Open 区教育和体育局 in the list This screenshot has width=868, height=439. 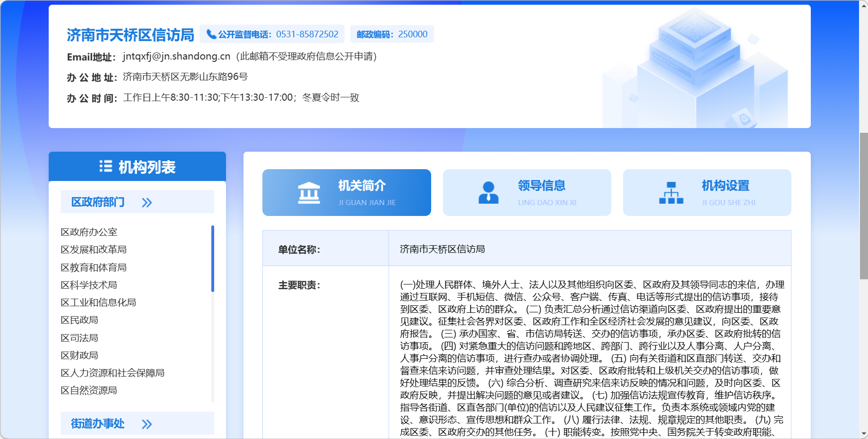[94, 267]
